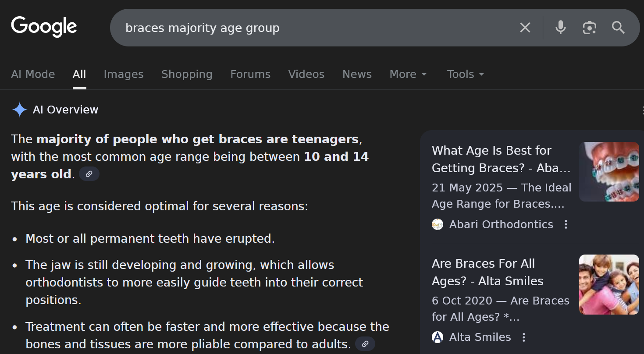Click snippet '21 May 2025 — The Ideal Age Range'
Viewport: 644px width, 354px height.
pyautogui.click(x=502, y=196)
